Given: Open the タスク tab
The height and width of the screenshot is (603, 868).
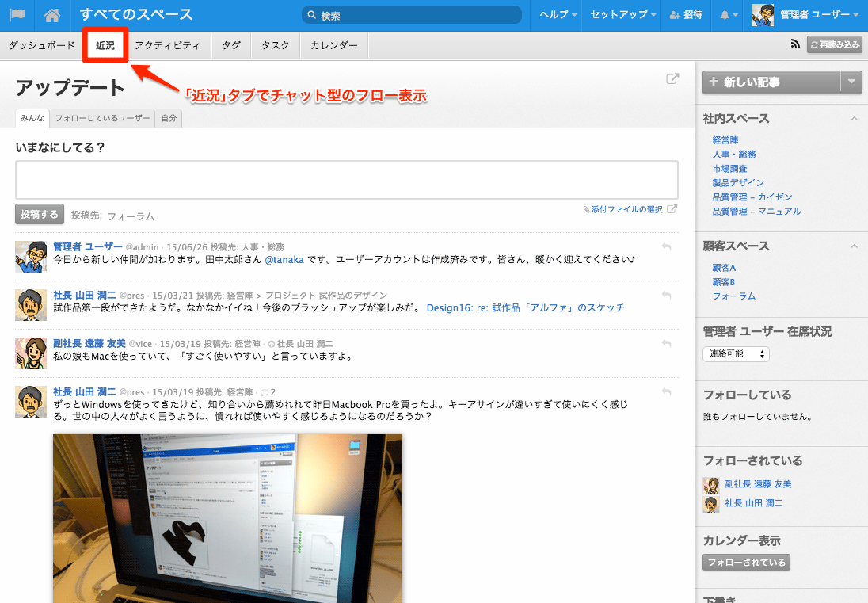Looking at the screenshot, I should coord(276,45).
